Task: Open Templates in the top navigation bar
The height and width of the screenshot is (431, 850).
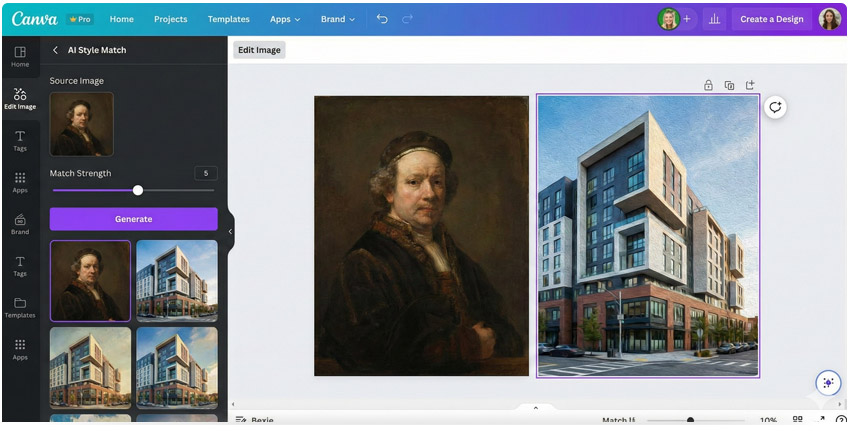Action: tap(228, 19)
